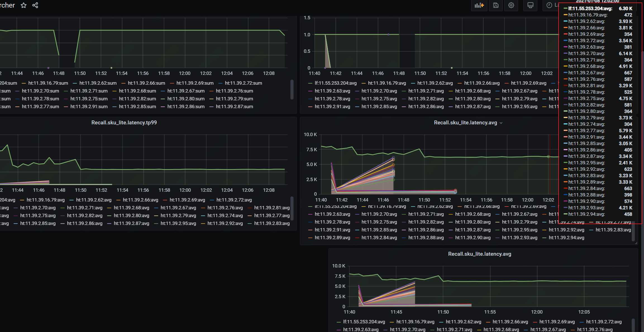The width and height of the screenshot is (644, 332).
Task: Enable kiosk mode via the monitor icon
Action: (x=530, y=5)
